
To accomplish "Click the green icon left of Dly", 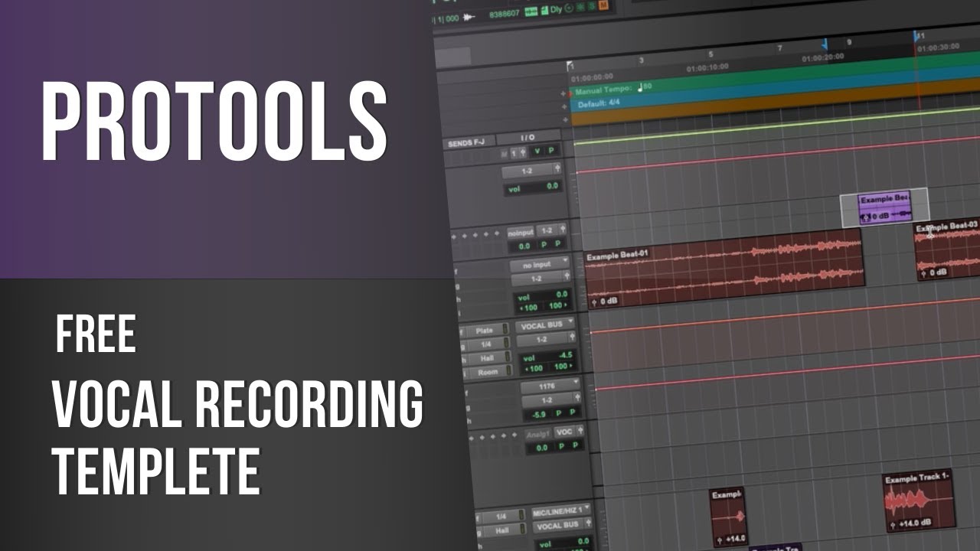I will click(544, 11).
